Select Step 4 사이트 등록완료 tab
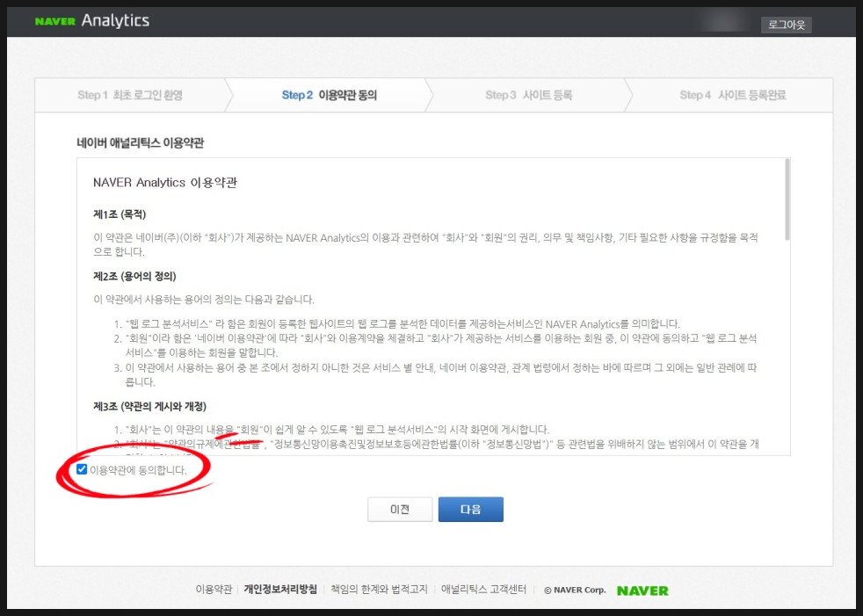The width and height of the screenshot is (863, 616). click(732, 95)
